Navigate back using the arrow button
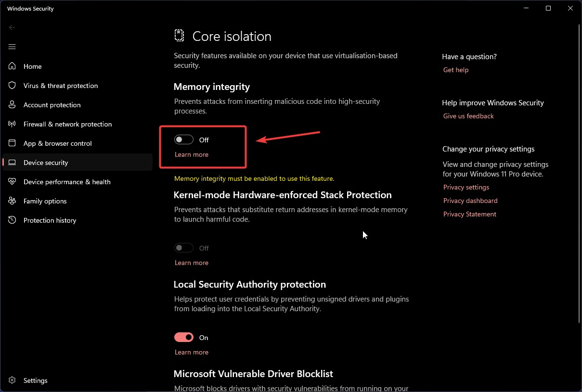 tap(12, 27)
